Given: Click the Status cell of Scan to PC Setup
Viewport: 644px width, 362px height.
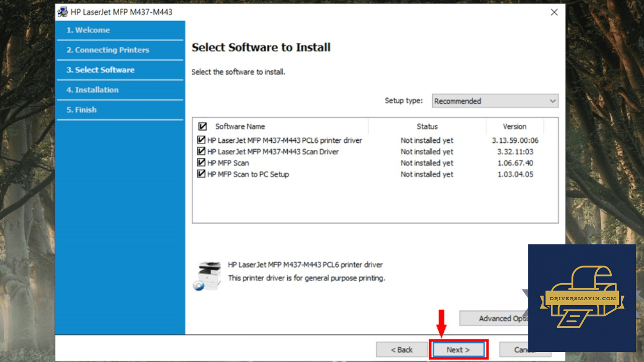Looking at the screenshot, I should pyautogui.click(x=427, y=174).
